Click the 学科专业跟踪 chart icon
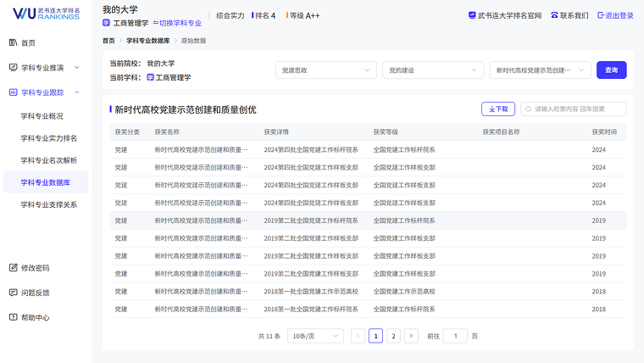The height and width of the screenshot is (363, 644). pyautogui.click(x=14, y=92)
